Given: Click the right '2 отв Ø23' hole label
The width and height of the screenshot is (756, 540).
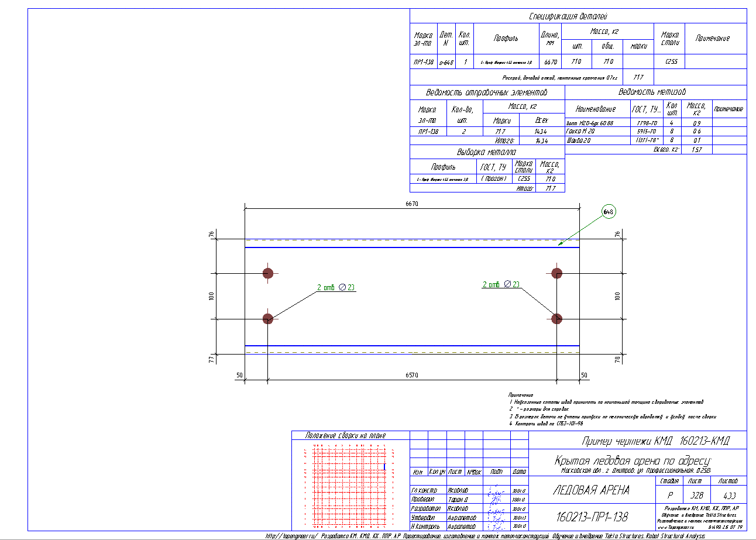Looking at the screenshot, I should 501,284.
